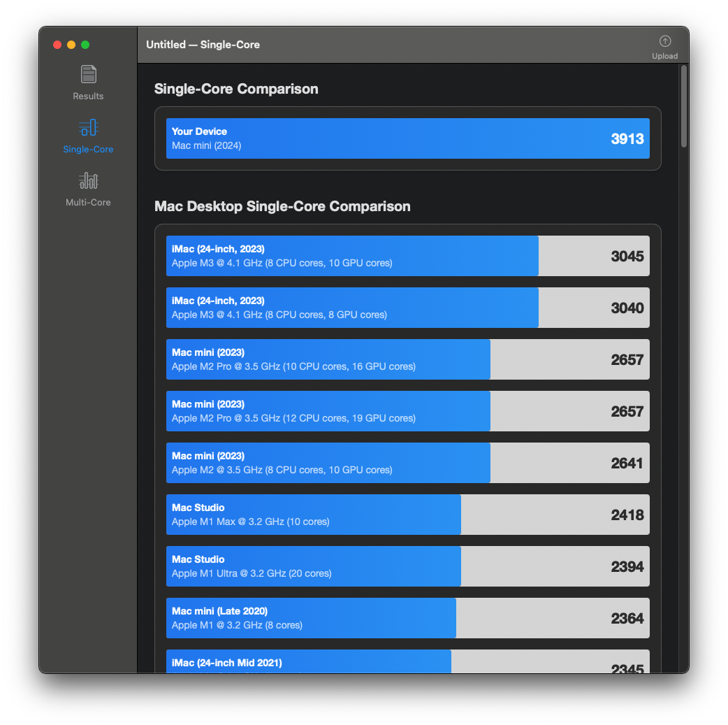Switch to the Multi-Core sidebar icon
The width and height of the screenshot is (728, 725).
pyautogui.click(x=88, y=180)
